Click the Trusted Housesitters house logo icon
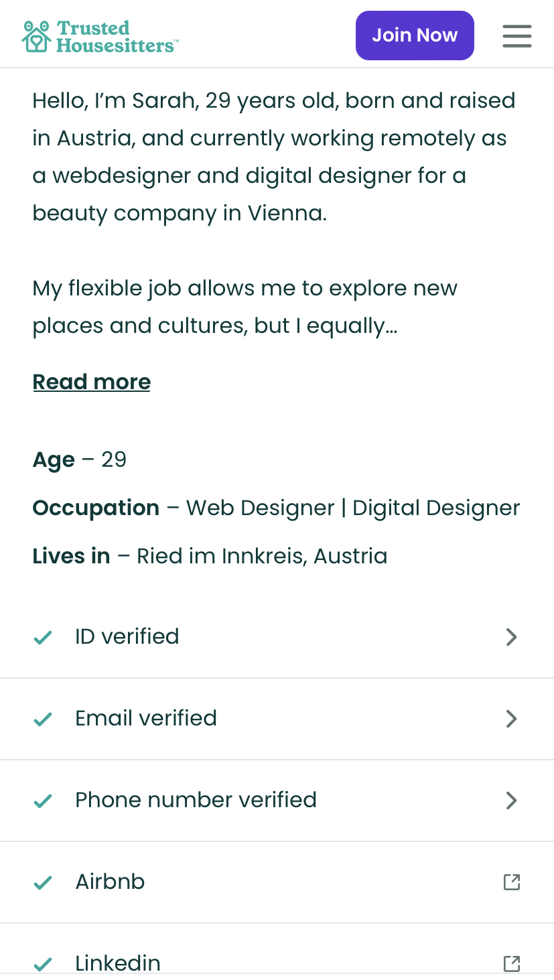This screenshot has width=554, height=980. click(x=37, y=36)
